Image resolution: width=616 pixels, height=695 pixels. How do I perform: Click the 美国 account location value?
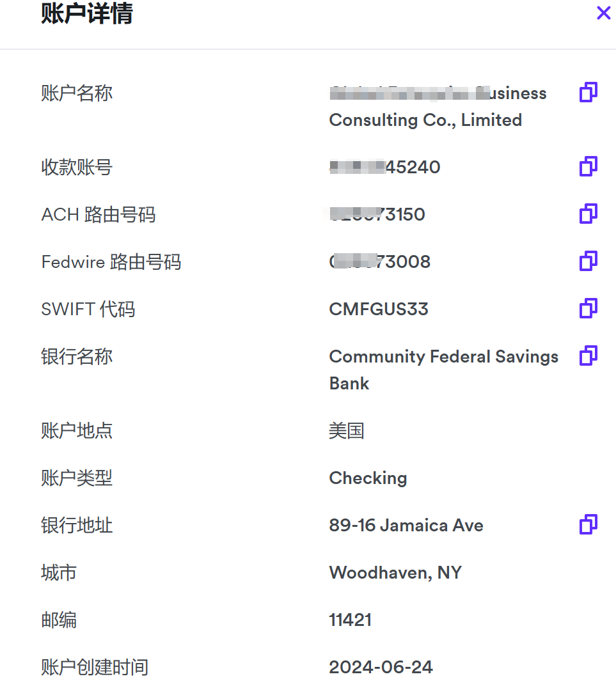(x=346, y=431)
